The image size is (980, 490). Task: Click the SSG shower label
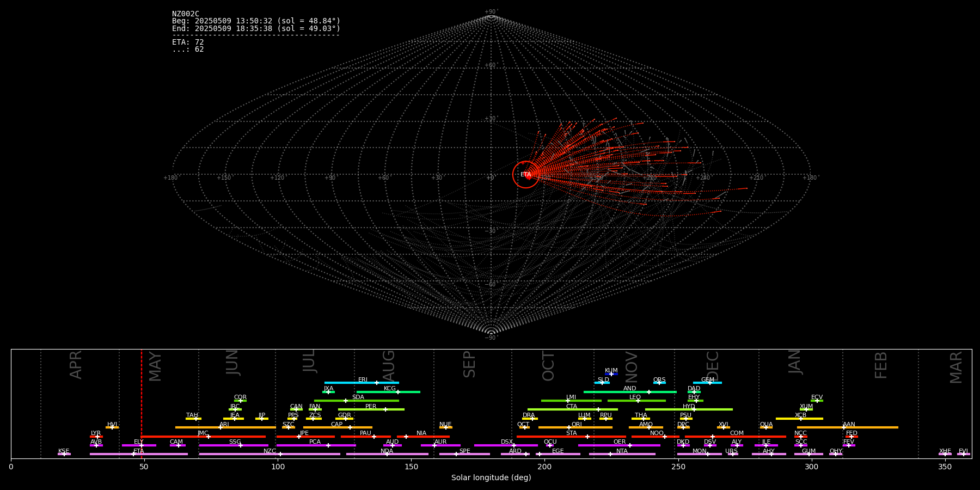235,442
